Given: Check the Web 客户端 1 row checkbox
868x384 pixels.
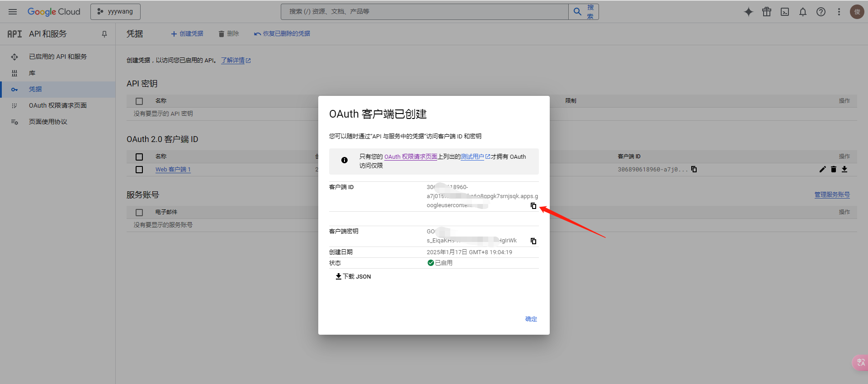Looking at the screenshot, I should pos(139,170).
